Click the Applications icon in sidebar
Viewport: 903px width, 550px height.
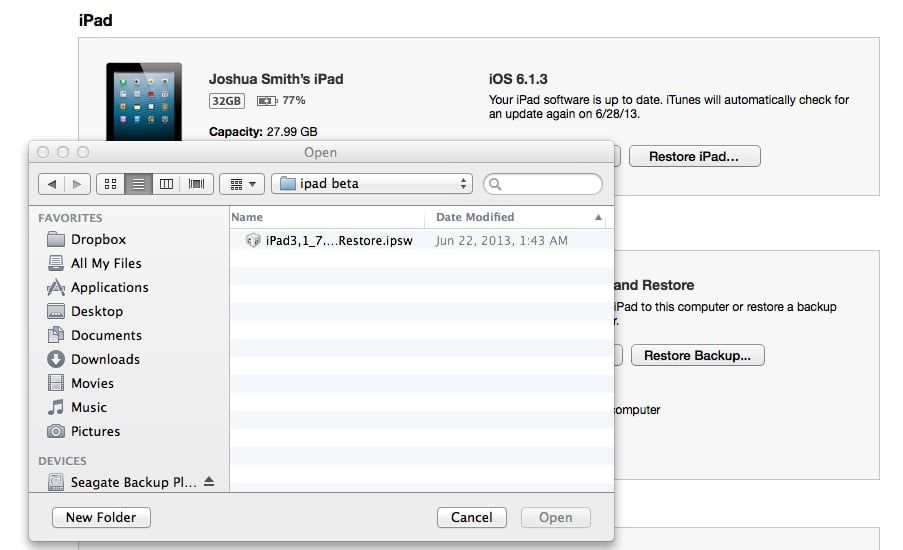[56, 287]
